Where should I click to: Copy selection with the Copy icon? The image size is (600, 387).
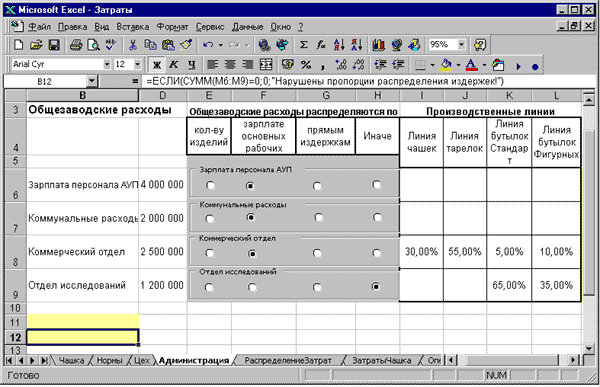tap(150, 45)
